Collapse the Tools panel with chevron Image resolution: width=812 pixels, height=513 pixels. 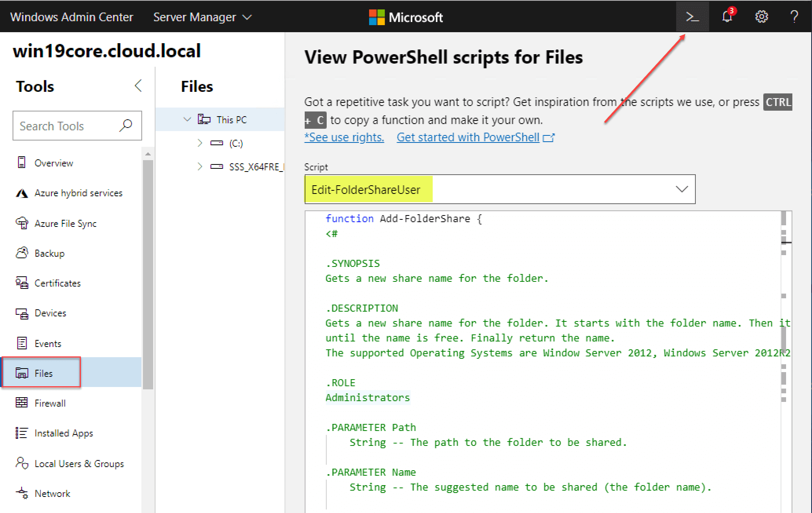138,86
